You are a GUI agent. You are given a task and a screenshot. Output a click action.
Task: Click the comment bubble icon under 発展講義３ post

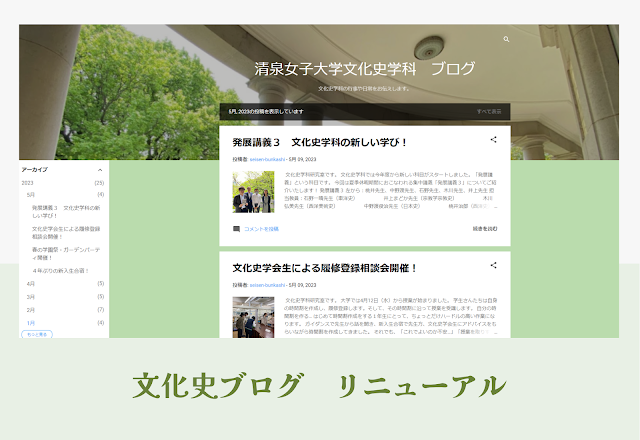tap(236, 229)
